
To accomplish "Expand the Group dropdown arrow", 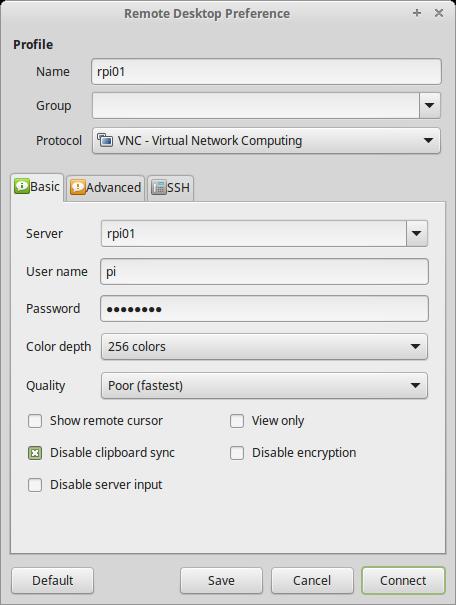I will click(429, 105).
